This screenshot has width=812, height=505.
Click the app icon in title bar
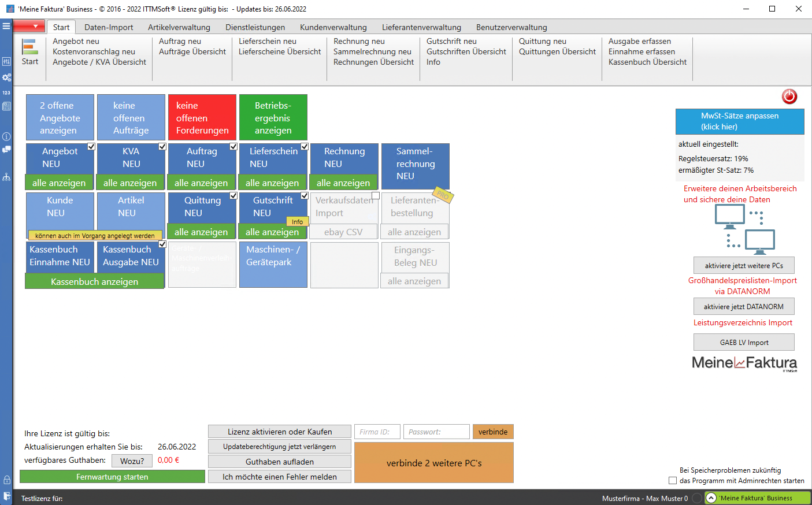coord(10,9)
